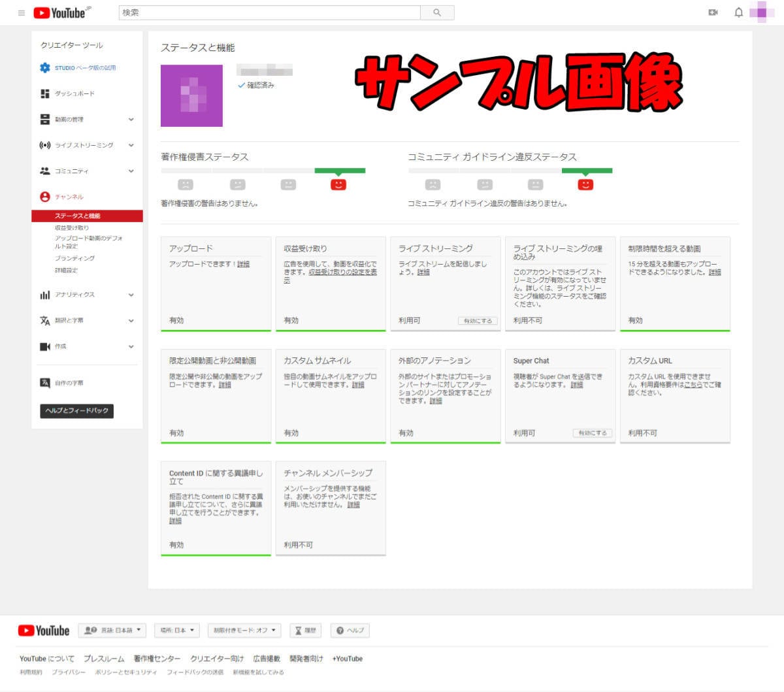The width and height of the screenshot is (784, 692).
Task: Open the hamburger guide menu
Action: (22, 12)
